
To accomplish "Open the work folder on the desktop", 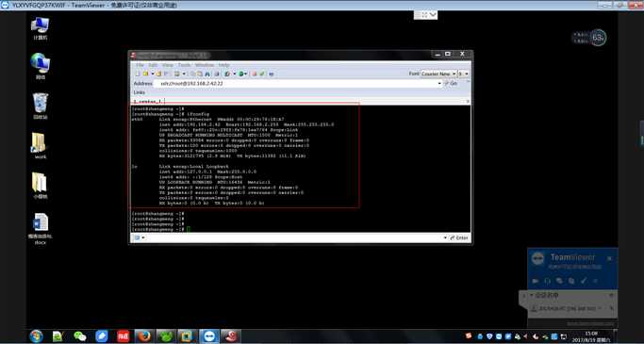I will point(41,146).
